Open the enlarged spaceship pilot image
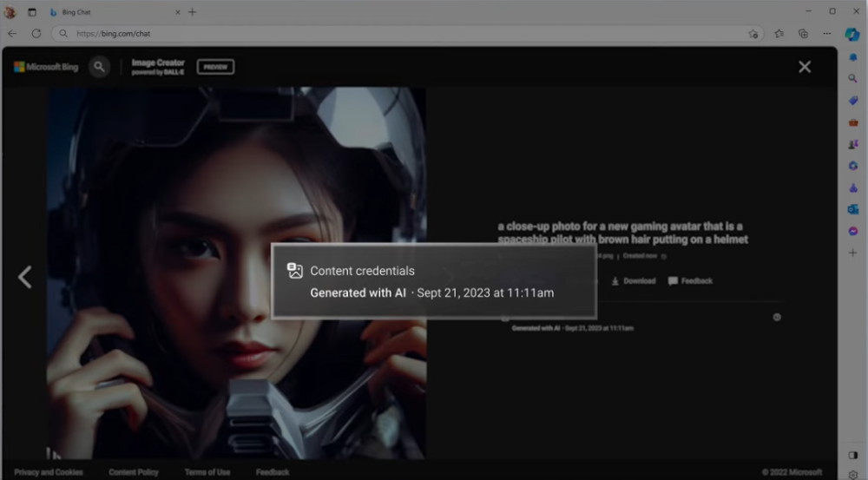 (236, 273)
